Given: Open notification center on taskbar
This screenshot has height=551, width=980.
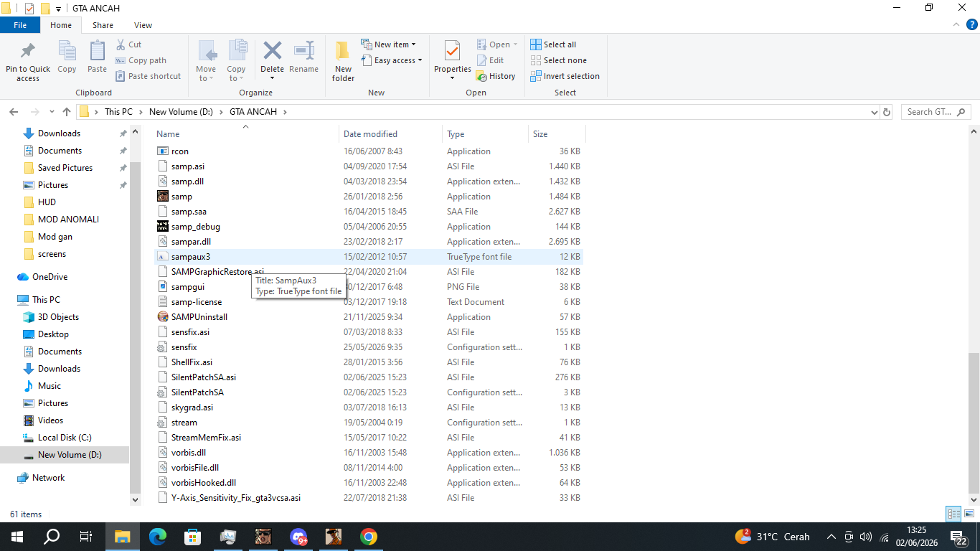Looking at the screenshot, I should 958,537.
